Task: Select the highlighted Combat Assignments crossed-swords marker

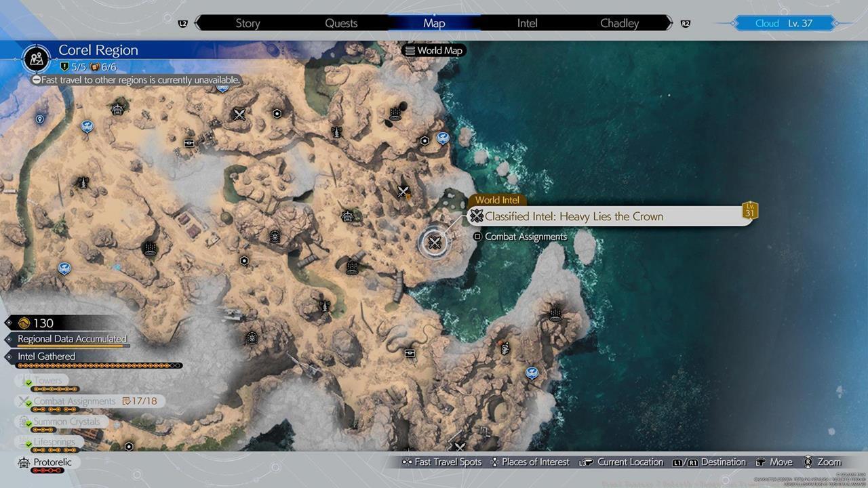Action: tap(434, 243)
